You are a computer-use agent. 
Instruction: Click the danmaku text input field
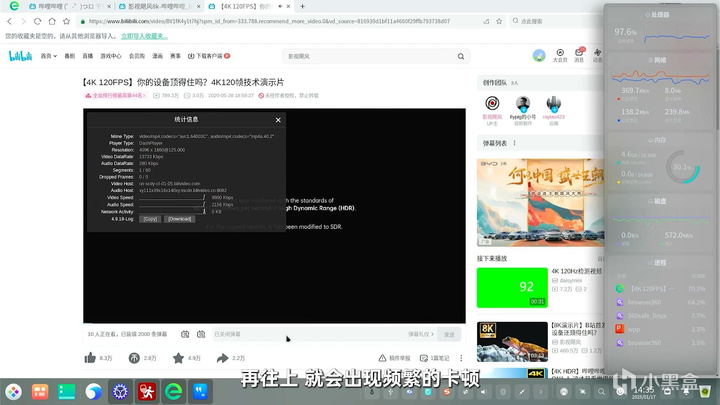point(310,334)
